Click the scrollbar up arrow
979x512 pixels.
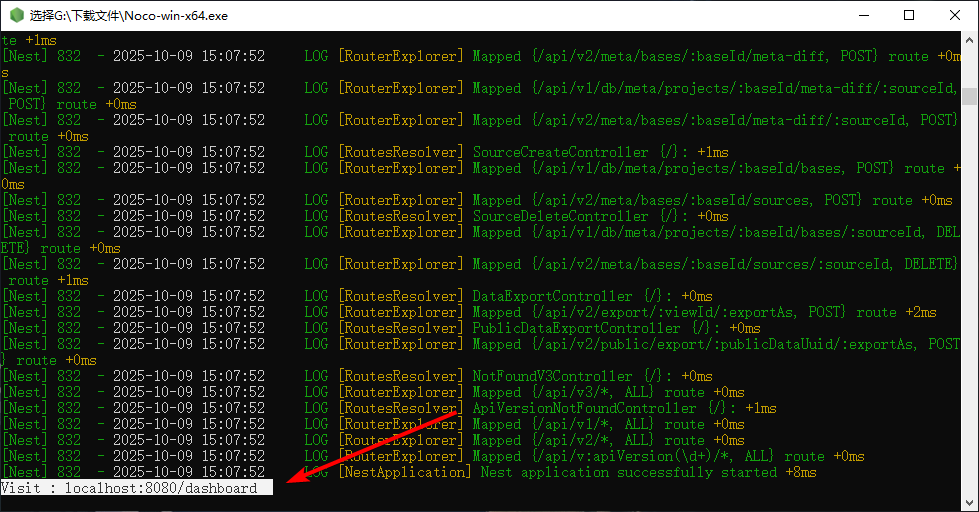(970, 41)
